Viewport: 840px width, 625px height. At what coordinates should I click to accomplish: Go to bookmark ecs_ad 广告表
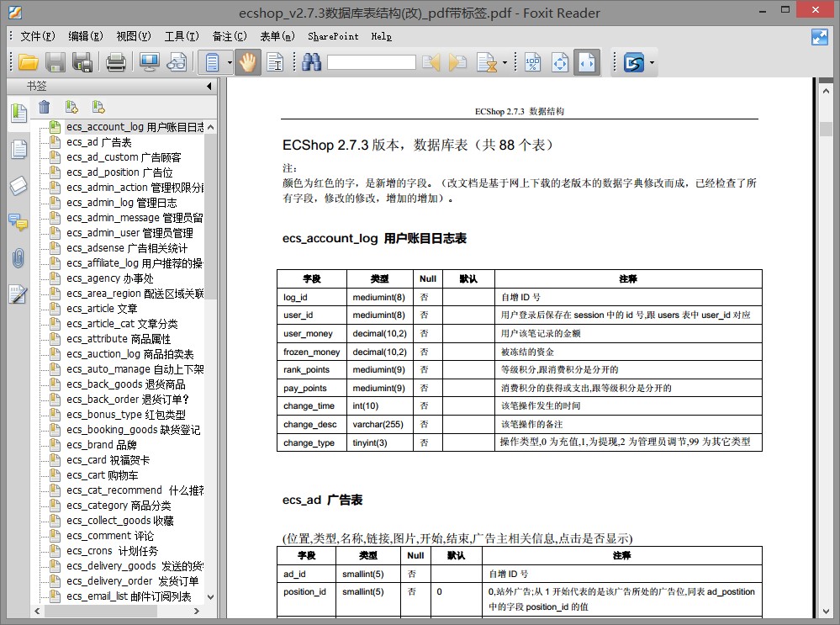pos(99,142)
